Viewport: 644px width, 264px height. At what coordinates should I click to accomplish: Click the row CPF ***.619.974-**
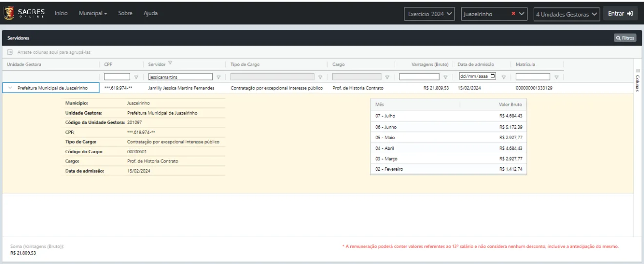[119, 88]
